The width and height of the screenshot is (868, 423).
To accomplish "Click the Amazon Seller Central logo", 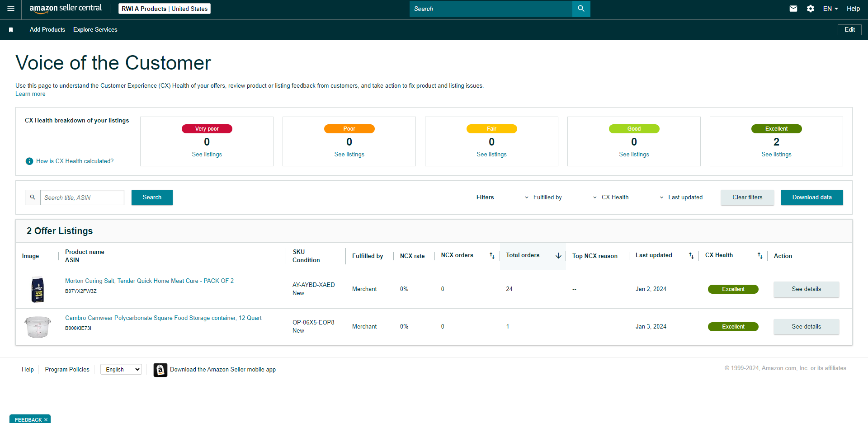I will (66, 9).
